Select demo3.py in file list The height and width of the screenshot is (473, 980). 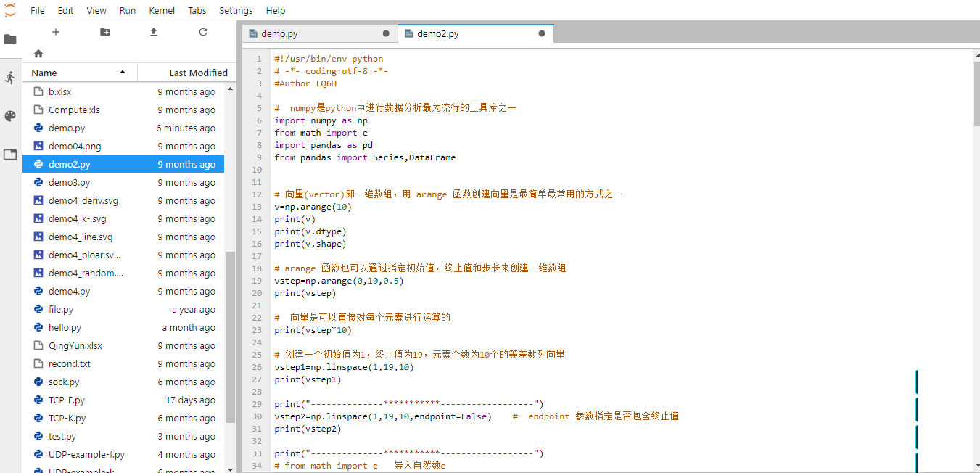(x=123, y=182)
